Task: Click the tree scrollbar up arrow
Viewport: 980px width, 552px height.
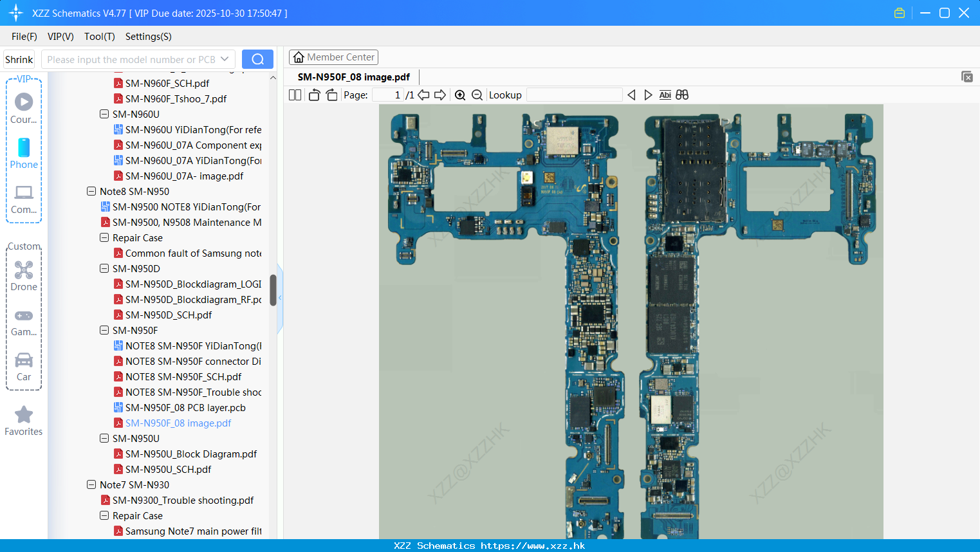Action: click(x=273, y=77)
